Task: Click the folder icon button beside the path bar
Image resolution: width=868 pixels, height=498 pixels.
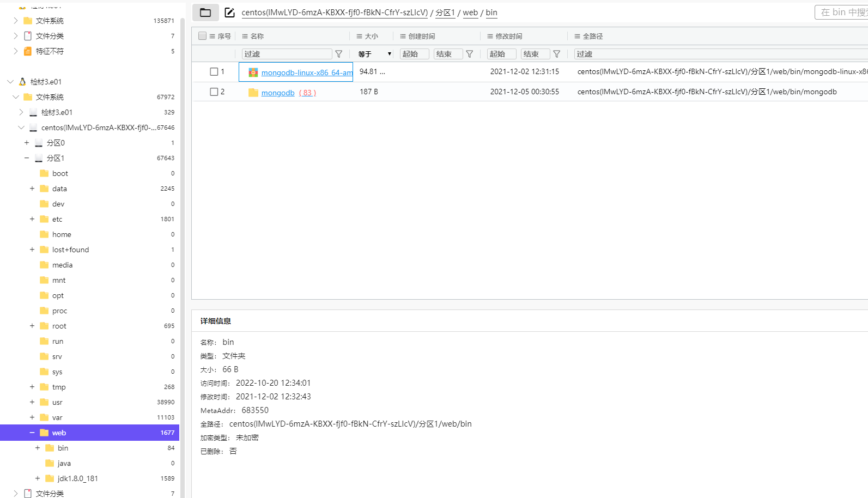Action: [205, 13]
